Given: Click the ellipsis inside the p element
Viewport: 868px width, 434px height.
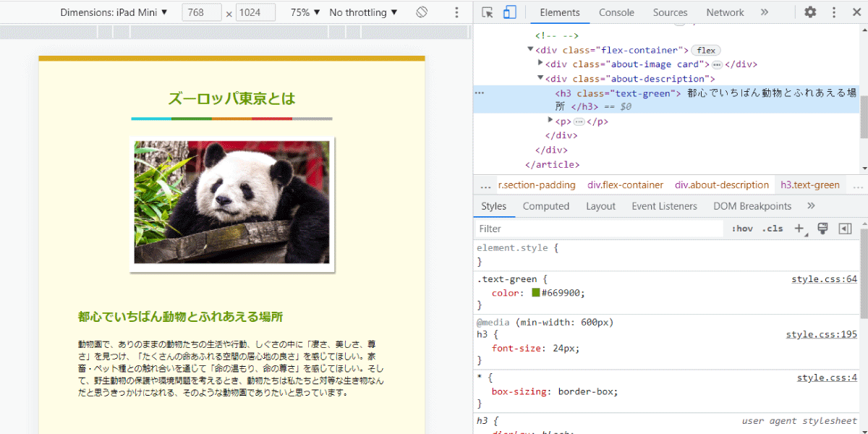Looking at the screenshot, I should tap(579, 122).
